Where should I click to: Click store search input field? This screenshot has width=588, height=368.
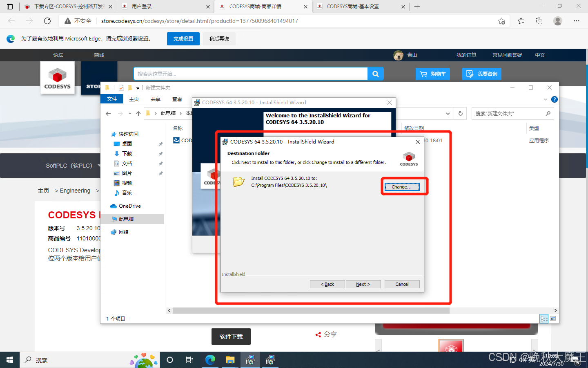251,74
